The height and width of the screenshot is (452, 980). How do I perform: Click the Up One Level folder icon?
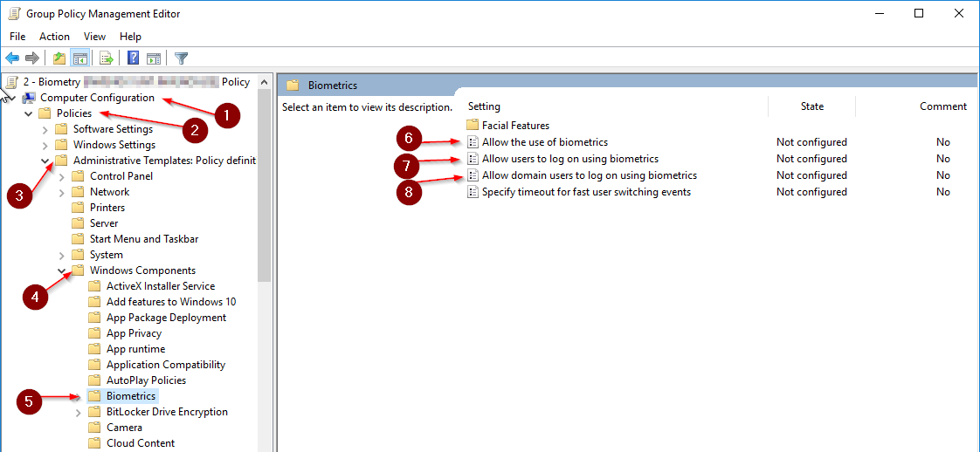tap(59, 58)
